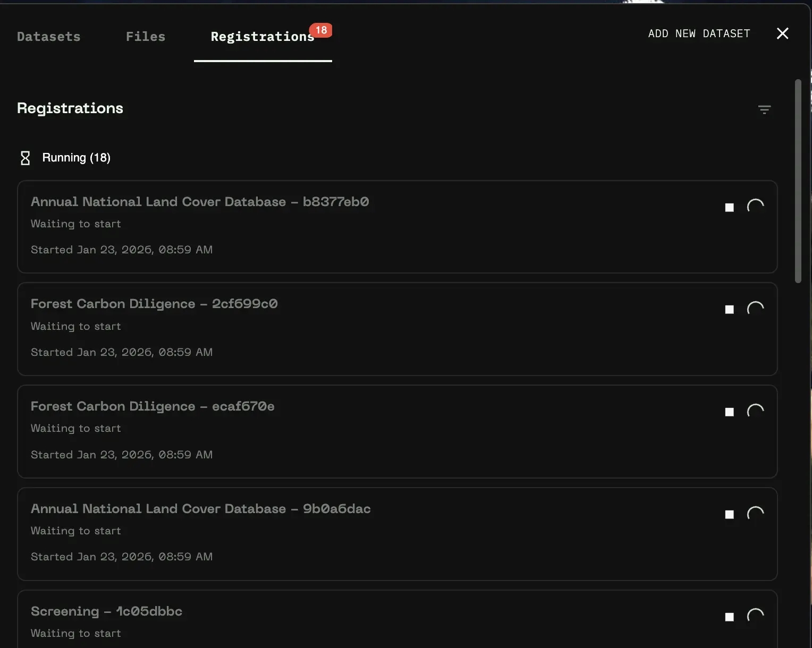Stop the Screening 1c05dbbc registration

[x=729, y=617]
